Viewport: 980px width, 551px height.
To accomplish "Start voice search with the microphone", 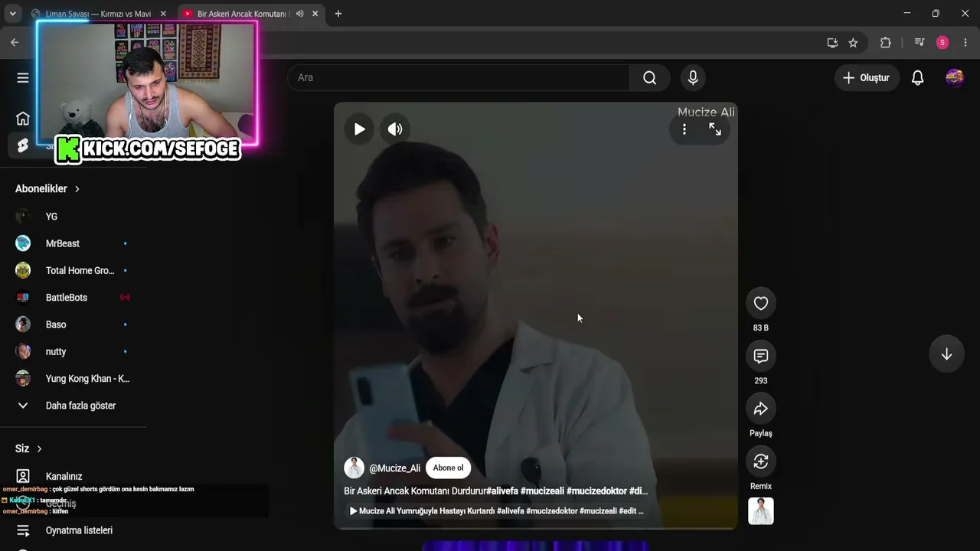I will click(x=693, y=77).
